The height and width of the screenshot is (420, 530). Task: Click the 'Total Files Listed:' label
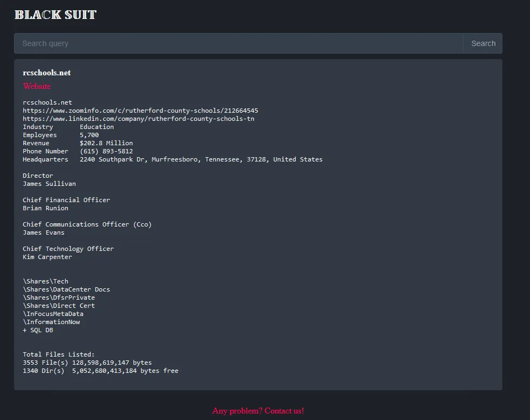pyautogui.click(x=59, y=354)
